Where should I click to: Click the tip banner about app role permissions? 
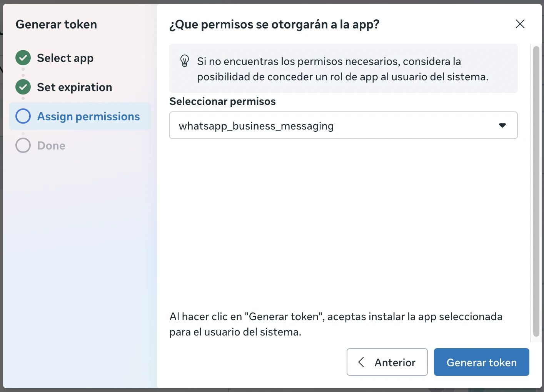(x=343, y=69)
